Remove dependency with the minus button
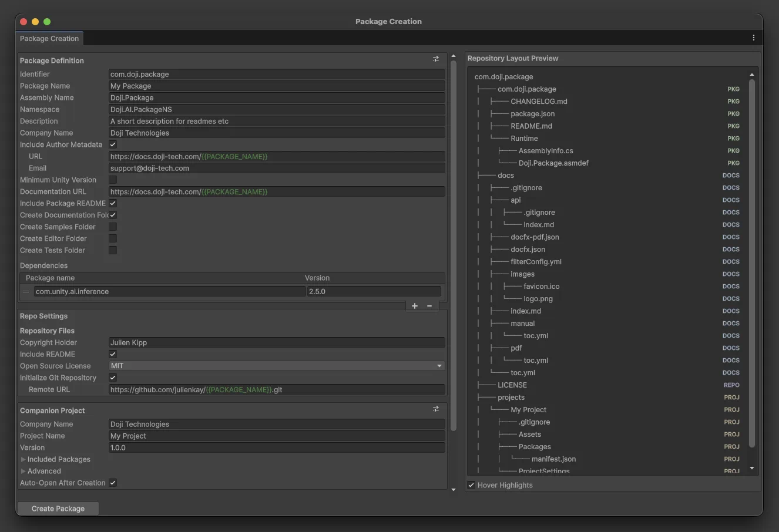 coord(429,306)
